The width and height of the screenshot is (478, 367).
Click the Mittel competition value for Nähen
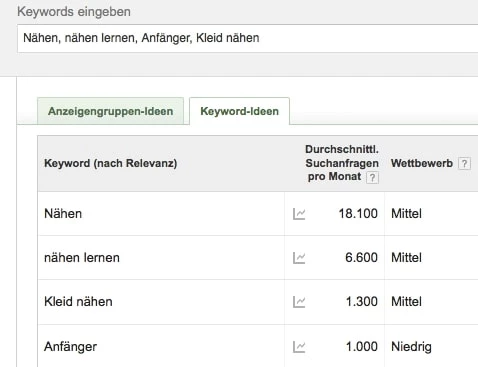point(406,214)
